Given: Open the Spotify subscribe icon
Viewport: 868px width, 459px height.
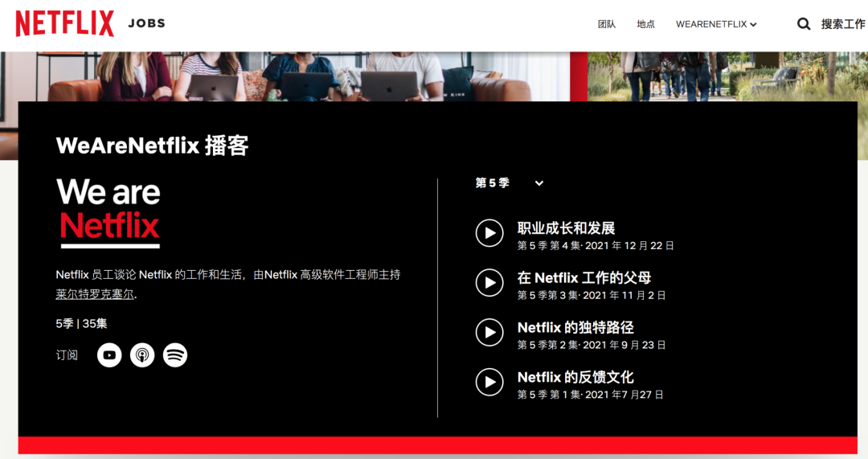Looking at the screenshot, I should point(175,355).
